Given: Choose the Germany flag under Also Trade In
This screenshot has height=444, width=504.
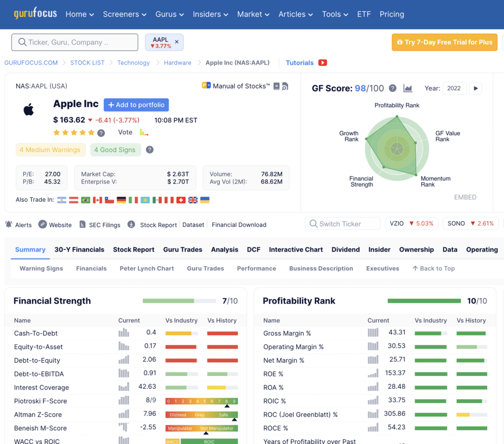Looking at the screenshot, I should (x=121, y=200).
